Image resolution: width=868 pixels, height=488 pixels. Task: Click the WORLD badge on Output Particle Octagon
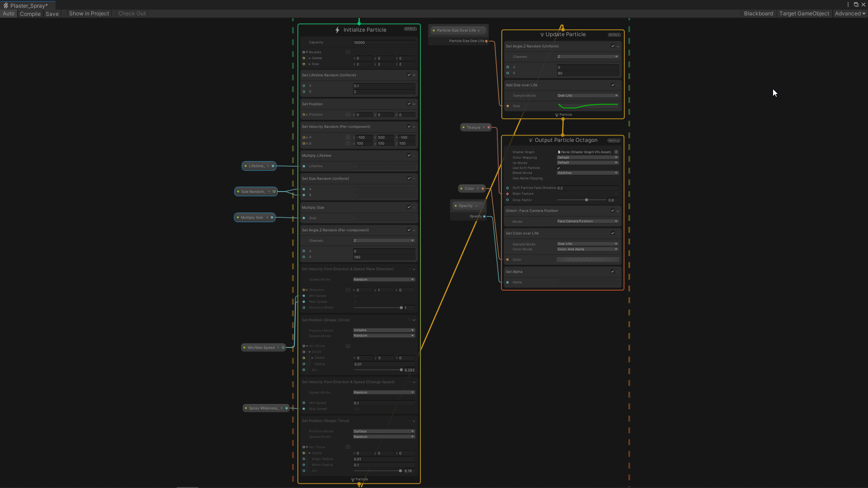pos(614,140)
